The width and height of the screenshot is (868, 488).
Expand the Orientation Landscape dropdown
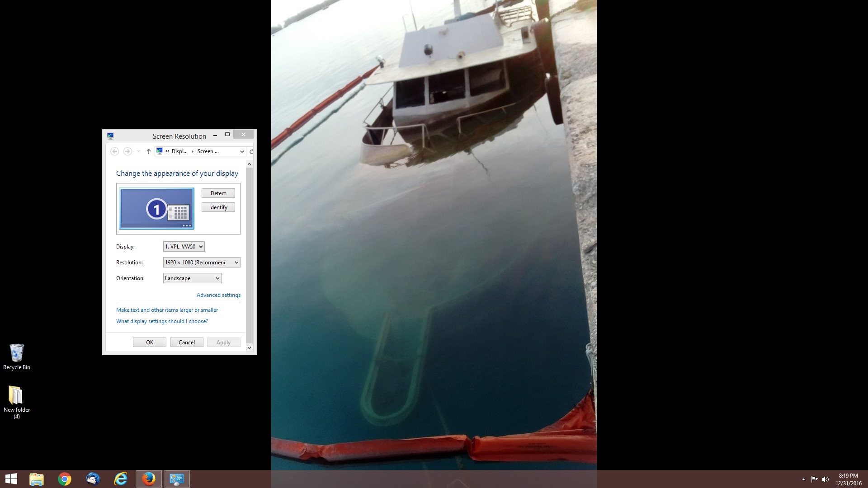pyautogui.click(x=192, y=278)
